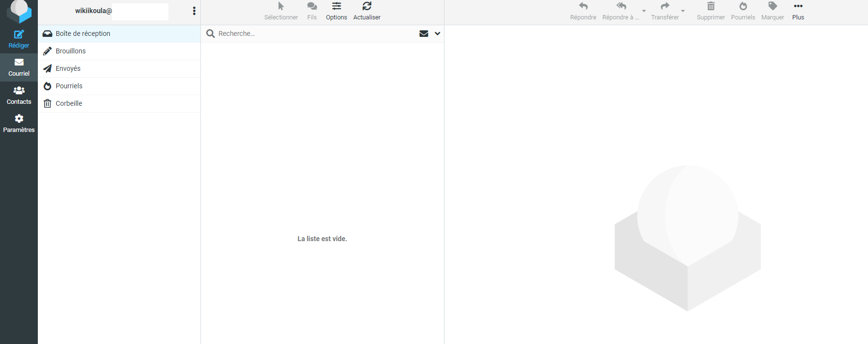The width and height of the screenshot is (868, 344).
Task: Open Rédiger to compose a message
Action: coord(19,39)
